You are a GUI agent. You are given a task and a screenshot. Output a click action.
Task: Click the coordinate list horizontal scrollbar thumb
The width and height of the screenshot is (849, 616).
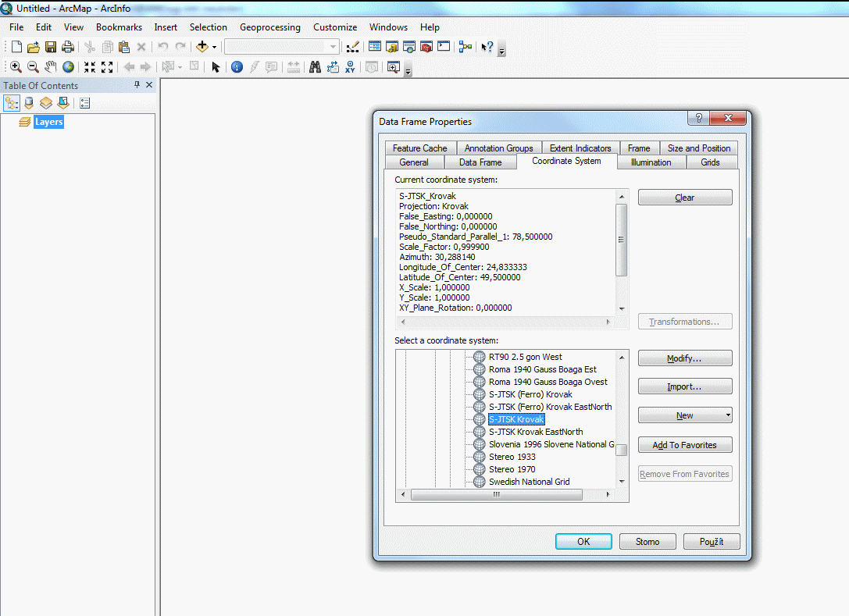(x=497, y=494)
